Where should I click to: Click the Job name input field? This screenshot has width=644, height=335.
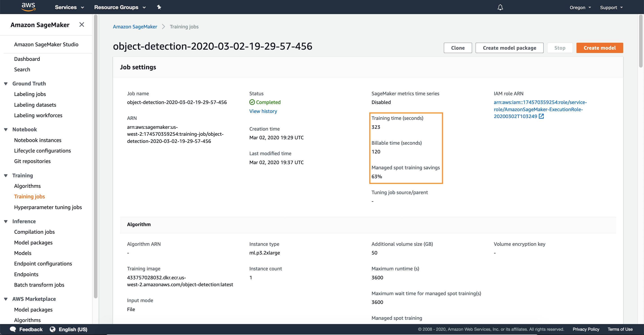[x=177, y=102]
